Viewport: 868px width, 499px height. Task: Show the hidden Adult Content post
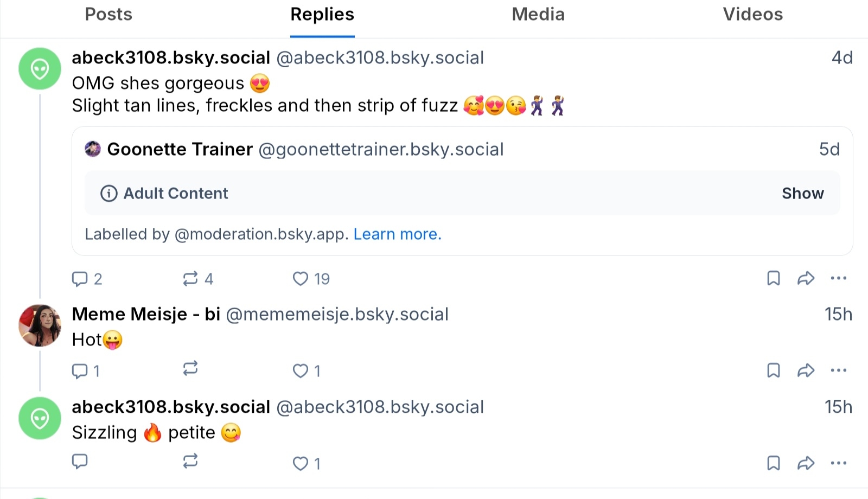(x=802, y=194)
